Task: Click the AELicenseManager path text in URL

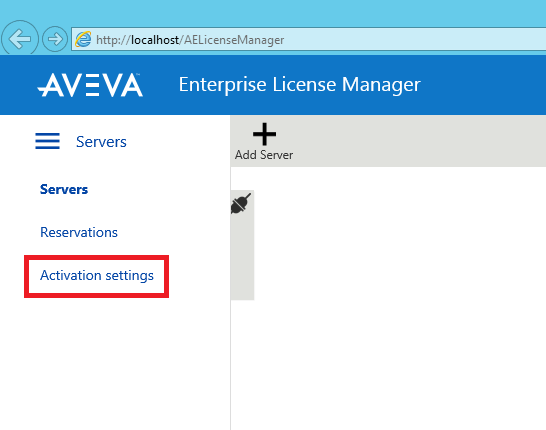Action: 234,40
